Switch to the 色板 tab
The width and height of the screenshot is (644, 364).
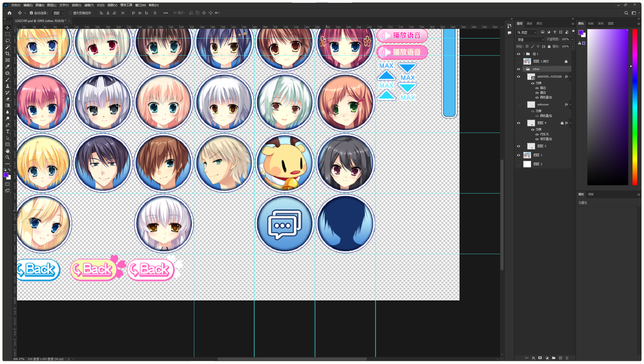click(590, 23)
